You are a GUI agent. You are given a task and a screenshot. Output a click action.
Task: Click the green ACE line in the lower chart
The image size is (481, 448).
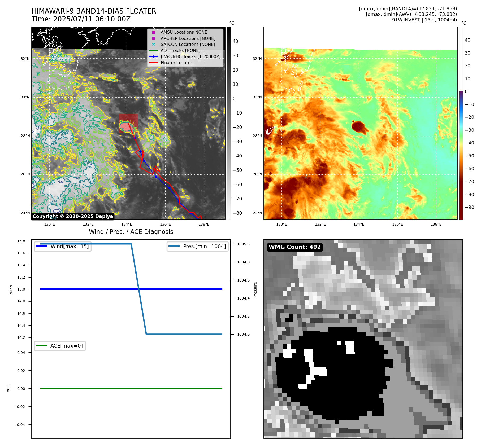[x=131, y=389]
